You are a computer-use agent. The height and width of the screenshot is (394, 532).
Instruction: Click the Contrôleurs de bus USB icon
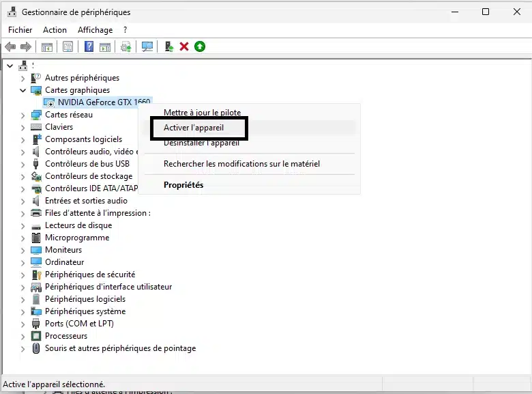tap(36, 164)
